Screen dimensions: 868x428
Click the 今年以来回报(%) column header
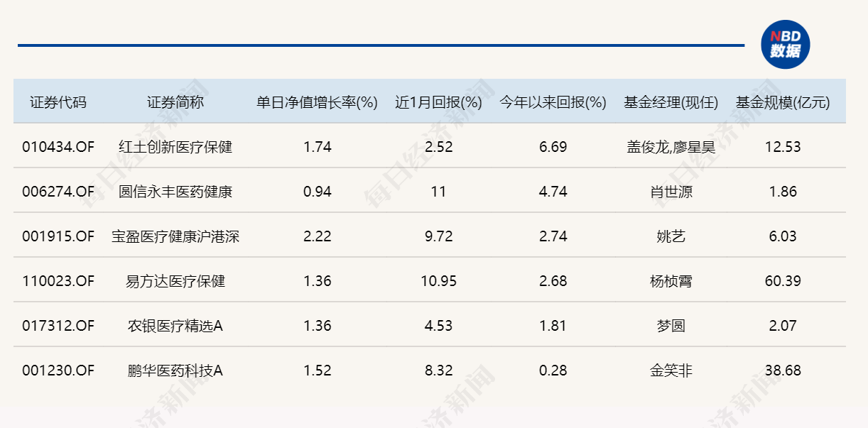553,102
